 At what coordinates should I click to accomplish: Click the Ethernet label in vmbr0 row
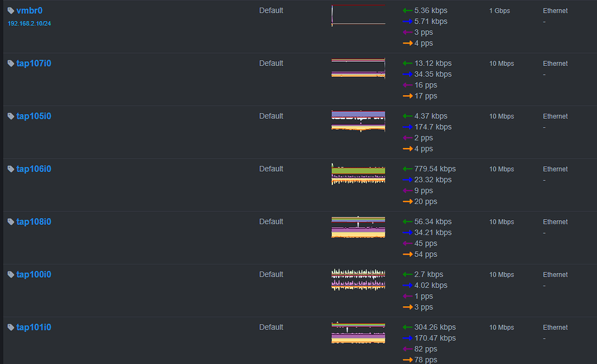tap(554, 10)
